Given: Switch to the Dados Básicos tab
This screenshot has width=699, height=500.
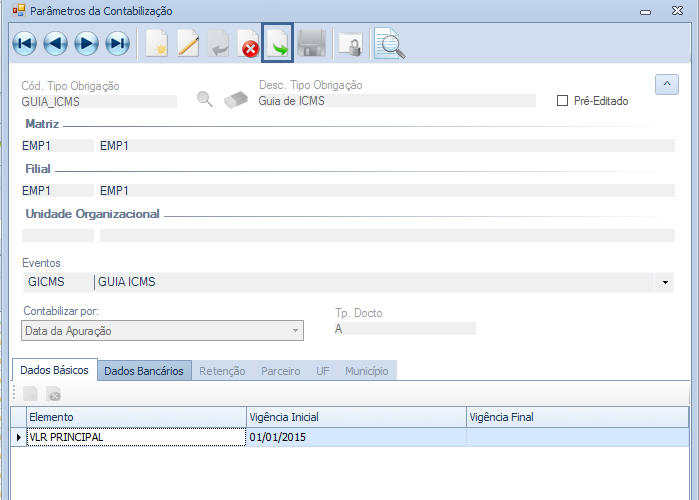Looking at the screenshot, I should coord(54,370).
